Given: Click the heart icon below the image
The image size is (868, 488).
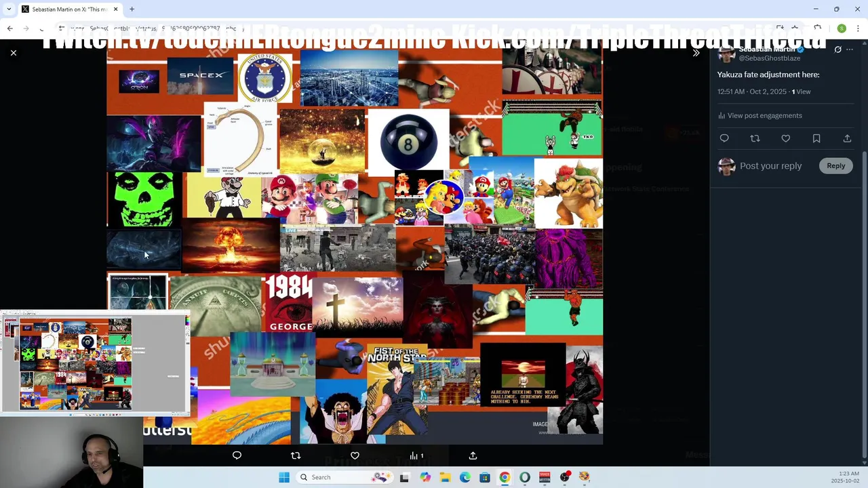Looking at the screenshot, I should (x=355, y=455).
